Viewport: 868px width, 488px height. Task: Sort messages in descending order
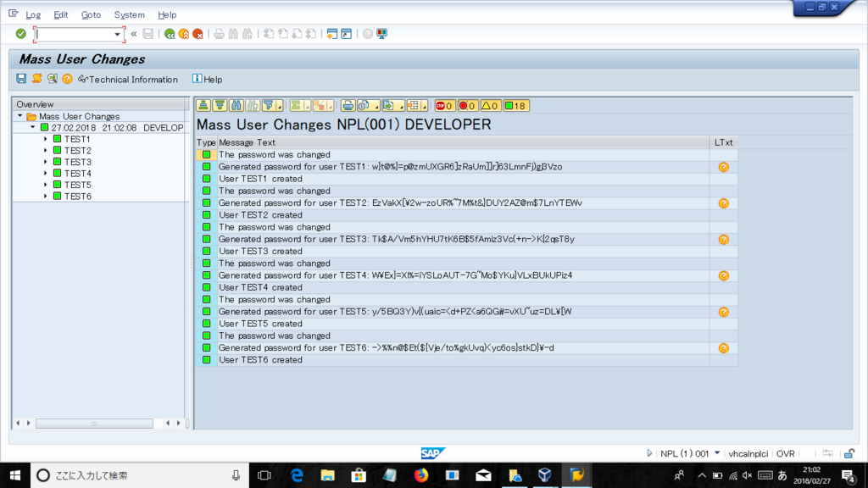tap(220, 105)
